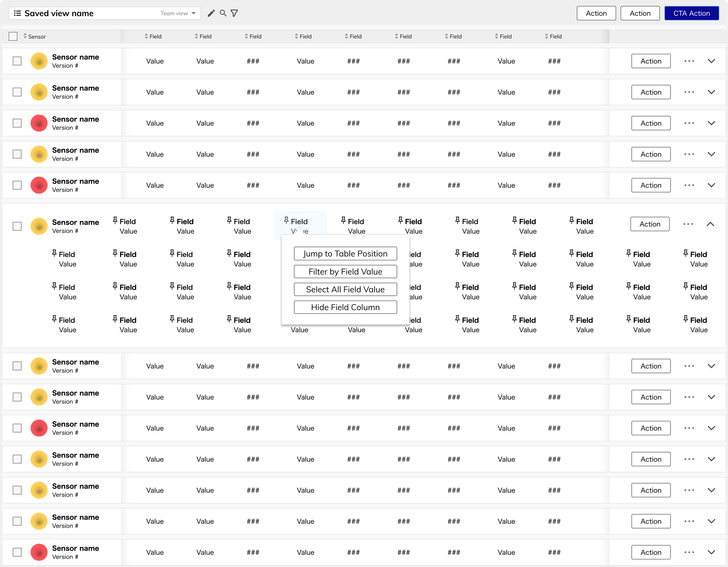The height and width of the screenshot is (567, 728).
Task: Click the list icon beside Saved view name
Action: tap(17, 13)
